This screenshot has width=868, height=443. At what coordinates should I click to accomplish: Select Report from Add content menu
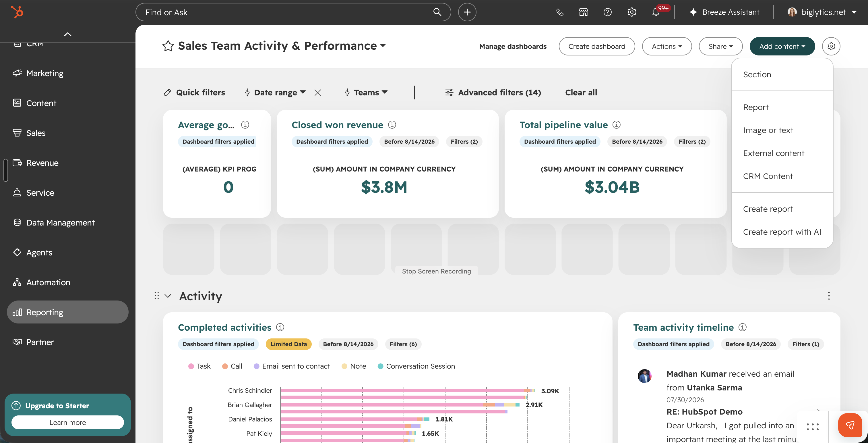[782, 107]
